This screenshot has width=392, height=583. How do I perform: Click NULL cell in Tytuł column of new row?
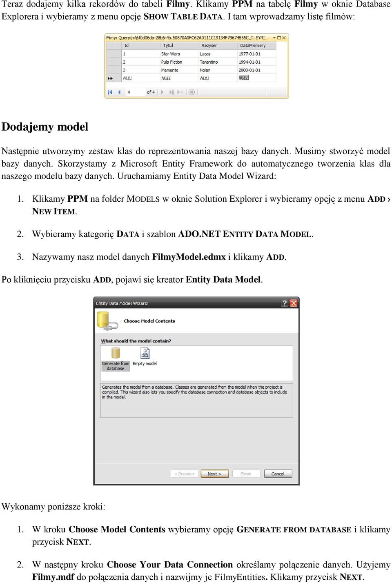click(x=180, y=78)
